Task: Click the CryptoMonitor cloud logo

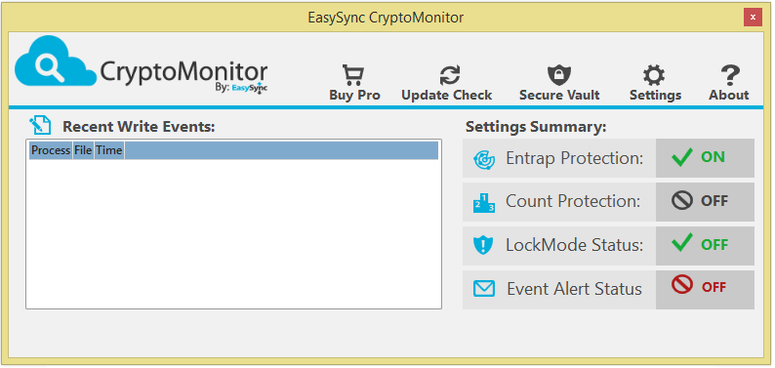Action: click(55, 61)
